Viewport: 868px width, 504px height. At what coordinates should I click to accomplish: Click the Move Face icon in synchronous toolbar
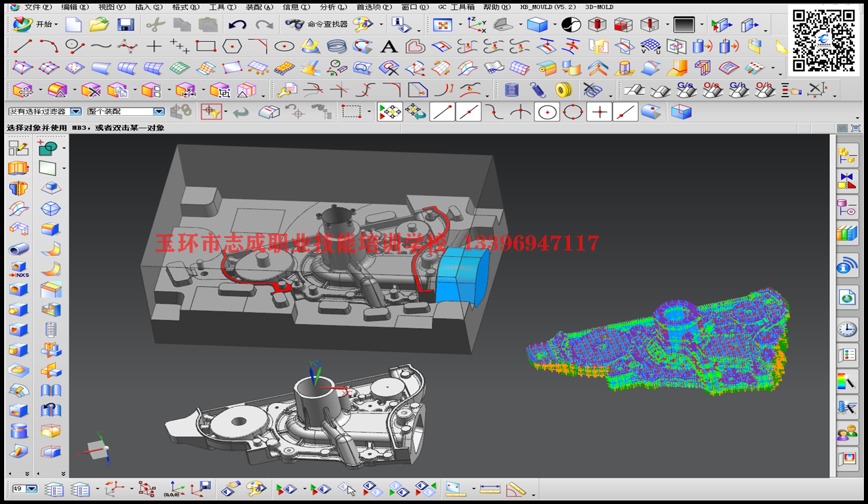[23, 91]
